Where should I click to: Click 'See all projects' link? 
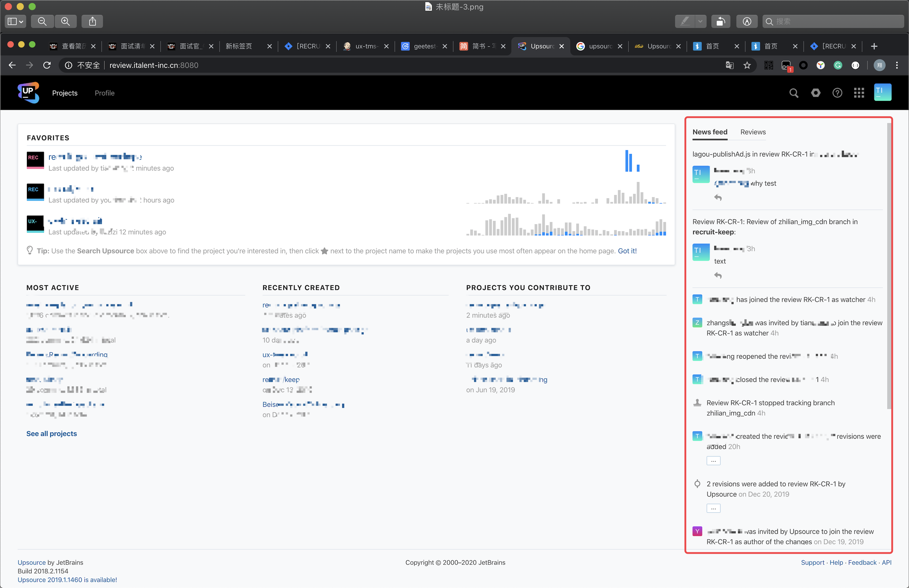(x=51, y=433)
